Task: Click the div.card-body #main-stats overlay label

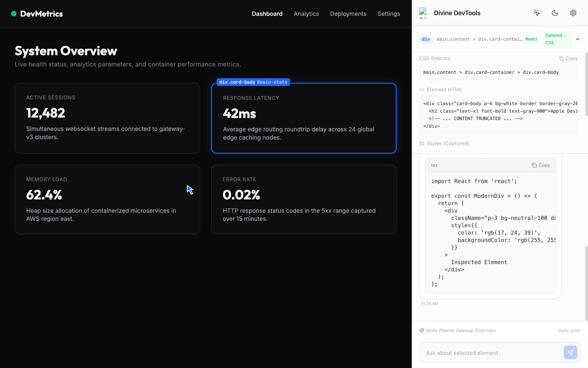Action: 253,82
